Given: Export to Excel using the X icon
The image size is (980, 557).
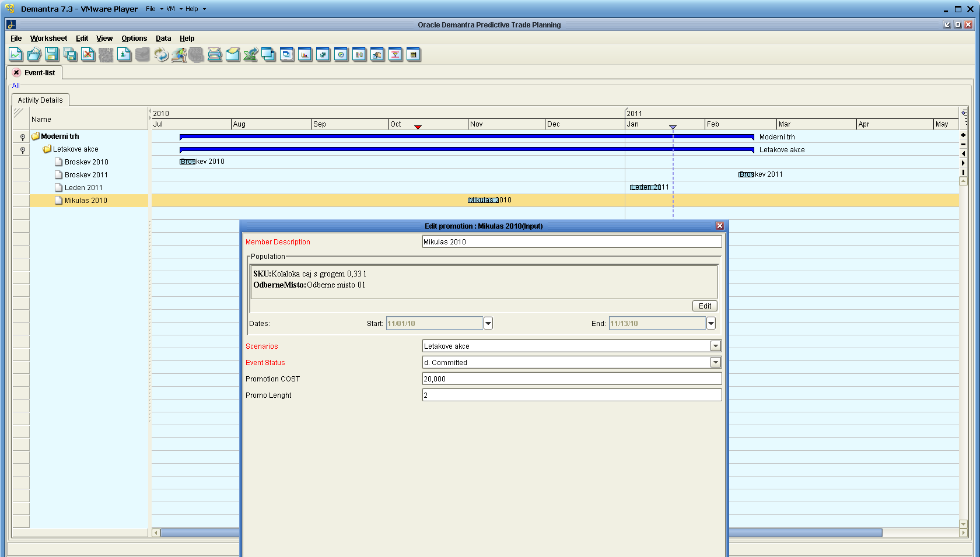Looking at the screenshot, I should coord(251,55).
